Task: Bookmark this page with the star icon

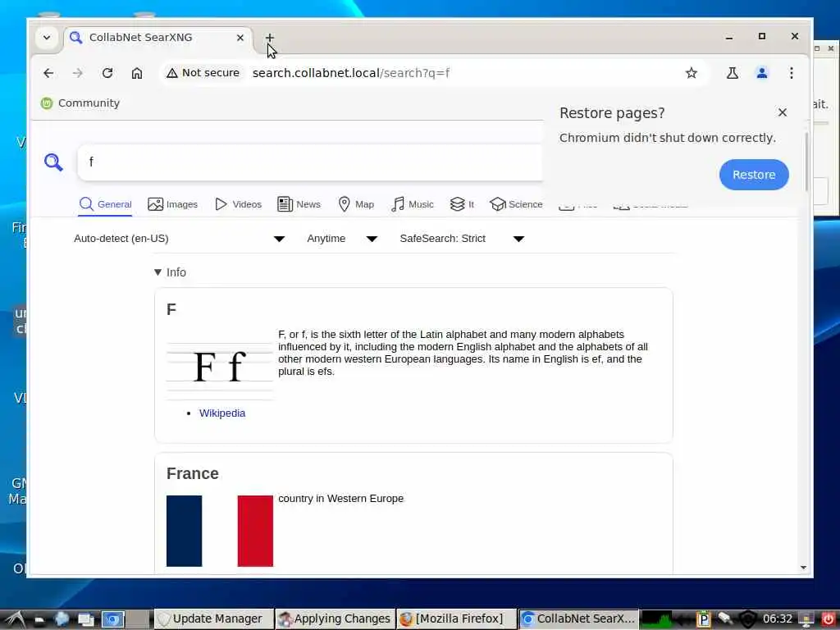Action: click(x=691, y=73)
